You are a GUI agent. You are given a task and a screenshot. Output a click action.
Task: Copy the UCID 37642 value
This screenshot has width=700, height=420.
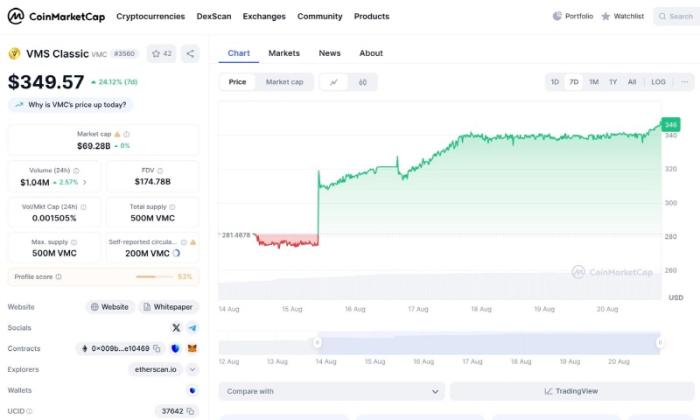click(x=190, y=411)
